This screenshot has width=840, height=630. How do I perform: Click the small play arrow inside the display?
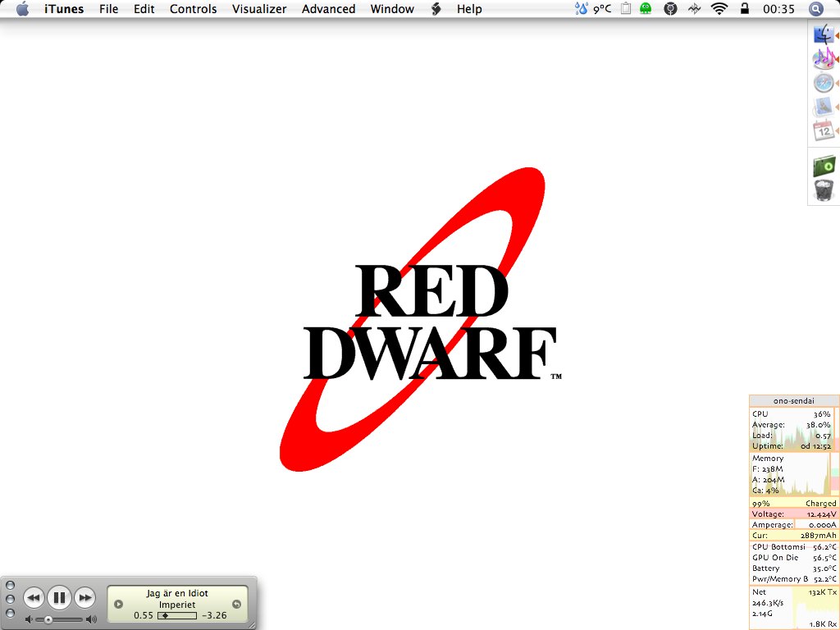point(118,605)
